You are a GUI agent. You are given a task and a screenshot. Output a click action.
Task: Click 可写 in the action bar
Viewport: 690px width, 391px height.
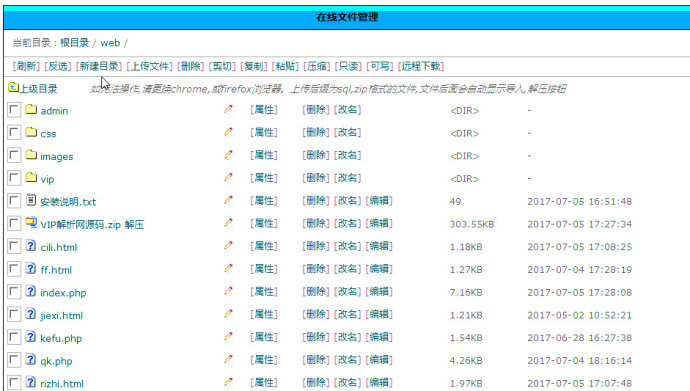380,66
